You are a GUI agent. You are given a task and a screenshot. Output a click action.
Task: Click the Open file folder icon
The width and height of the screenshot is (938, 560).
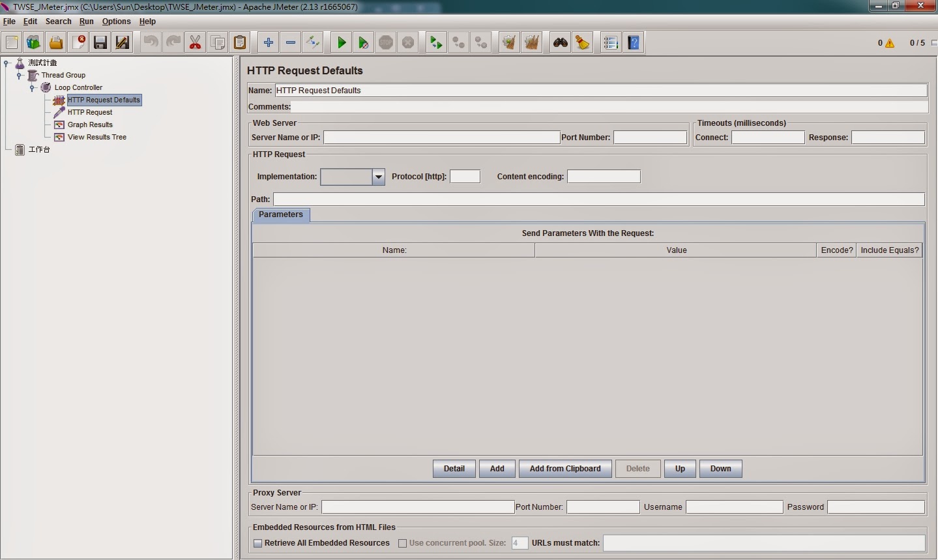pyautogui.click(x=56, y=43)
